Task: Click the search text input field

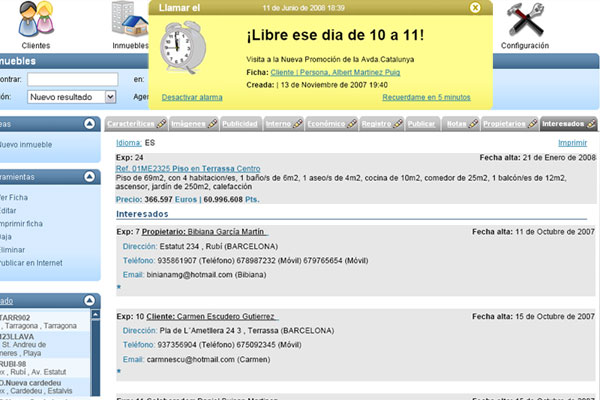Action: tap(73, 79)
